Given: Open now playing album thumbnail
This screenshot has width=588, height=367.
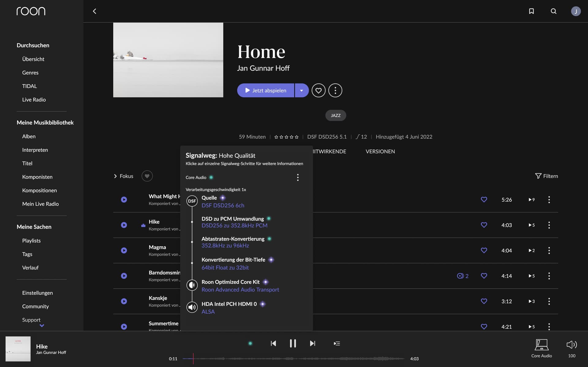Looking at the screenshot, I should (x=18, y=349).
